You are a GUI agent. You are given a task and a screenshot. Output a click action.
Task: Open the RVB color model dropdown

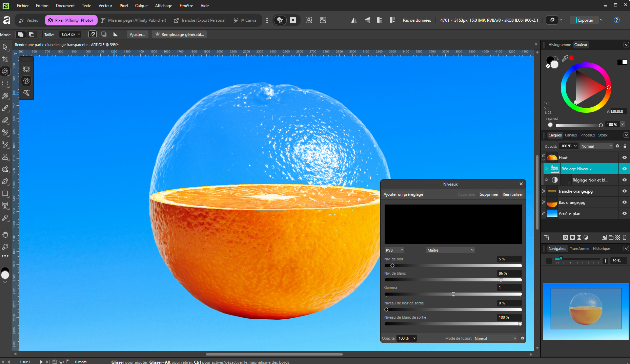coord(394,250)
